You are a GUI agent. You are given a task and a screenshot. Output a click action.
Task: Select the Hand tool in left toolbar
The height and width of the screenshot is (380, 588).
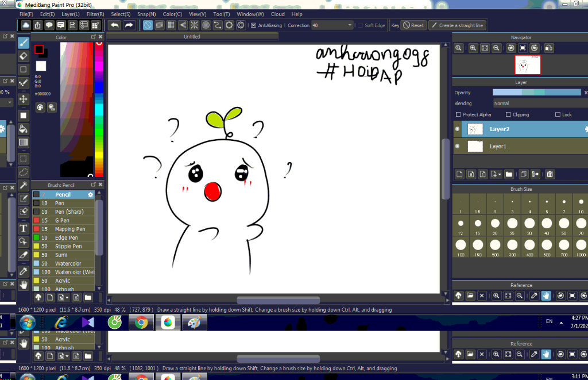pyautogui.click(x=23, y=285)
